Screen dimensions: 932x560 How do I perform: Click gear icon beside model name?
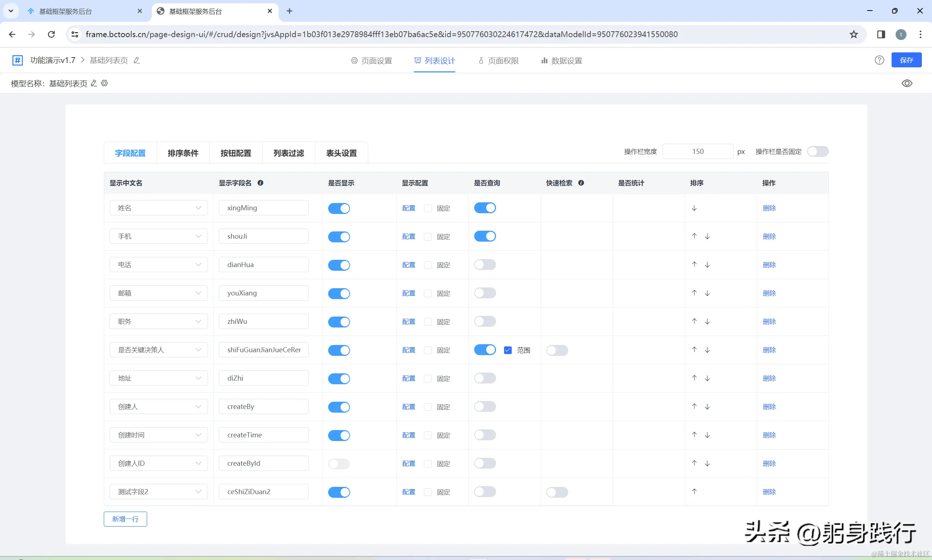point(105,83)
